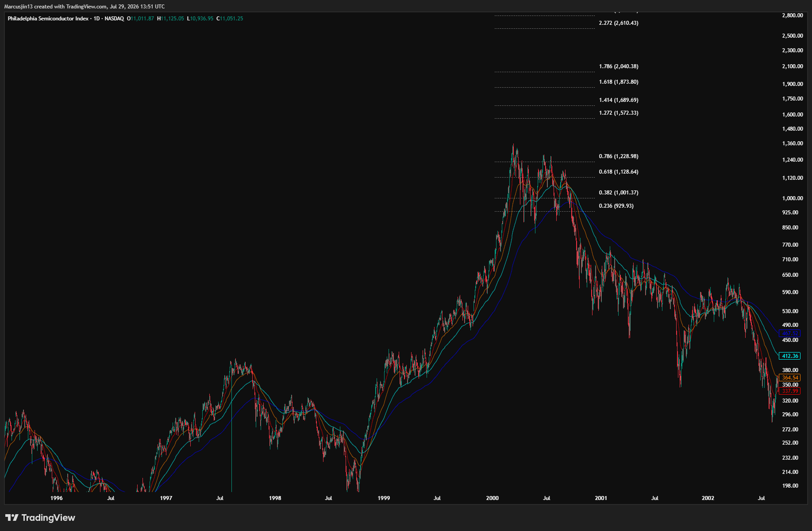Click the 2,100.00 price axis label

(793, 66)
